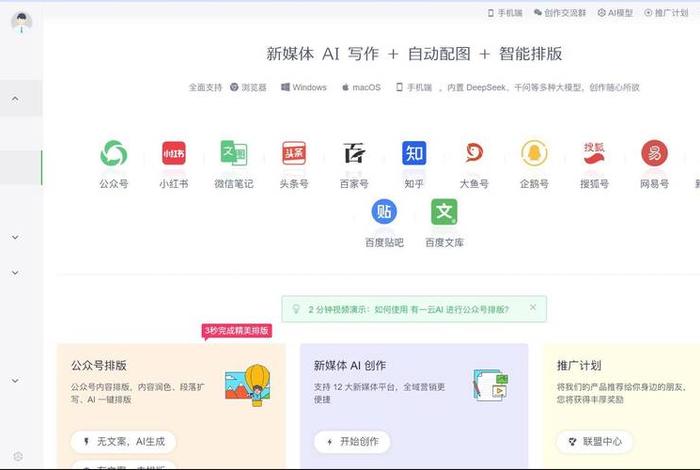Select the Windows download option

pos(304,87)
